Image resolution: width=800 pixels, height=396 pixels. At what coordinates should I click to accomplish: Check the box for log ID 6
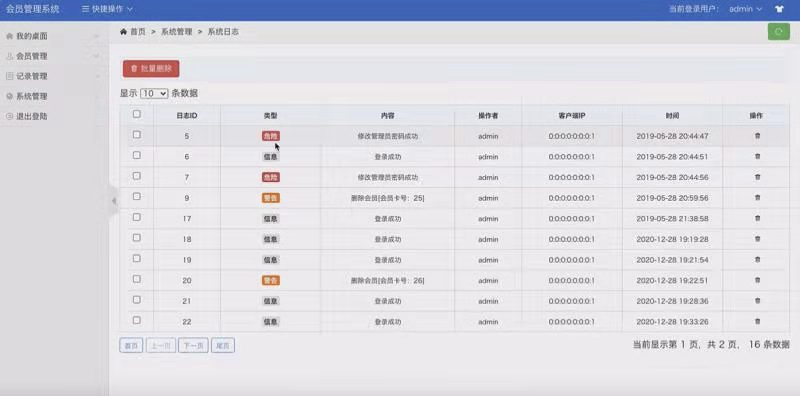(137, 155)
